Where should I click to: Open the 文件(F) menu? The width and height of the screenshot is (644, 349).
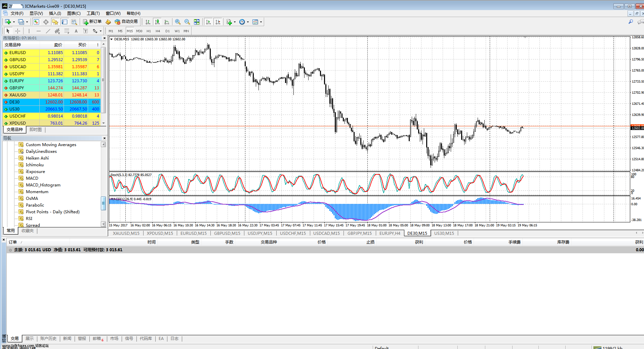tap(17, 13)
